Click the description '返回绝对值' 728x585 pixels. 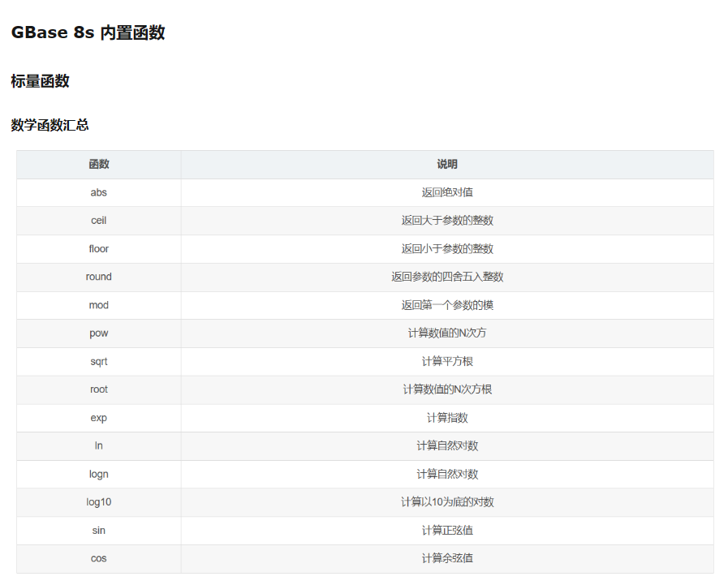447,192
